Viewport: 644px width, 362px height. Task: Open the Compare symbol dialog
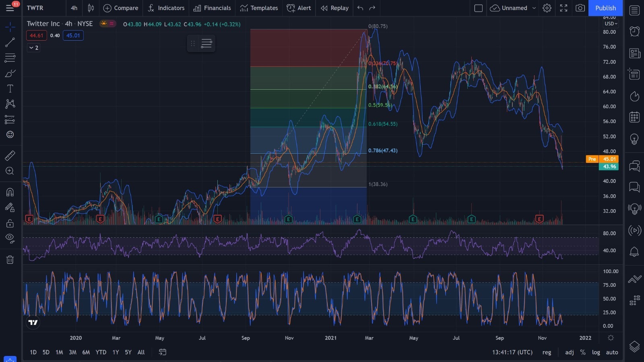[121, 8]
